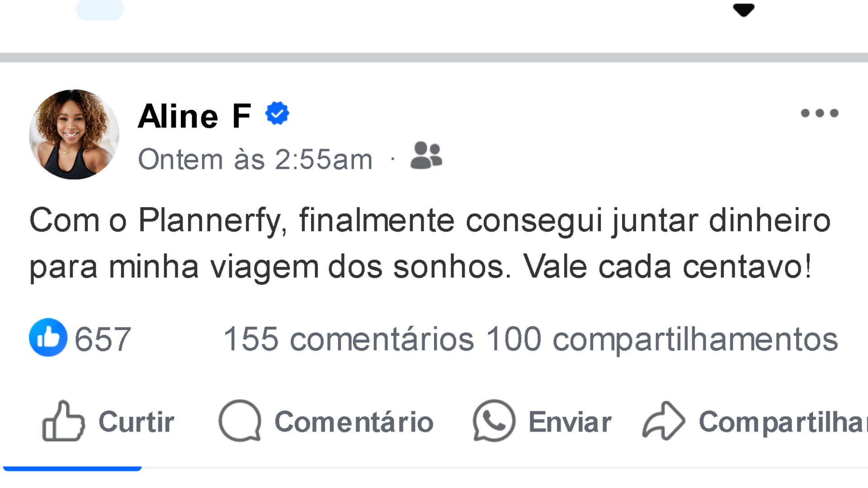The height and width of the screenshot is (488, 868).
Task: Expand the black dropdown arrow at top
Action: click(743, 10)
